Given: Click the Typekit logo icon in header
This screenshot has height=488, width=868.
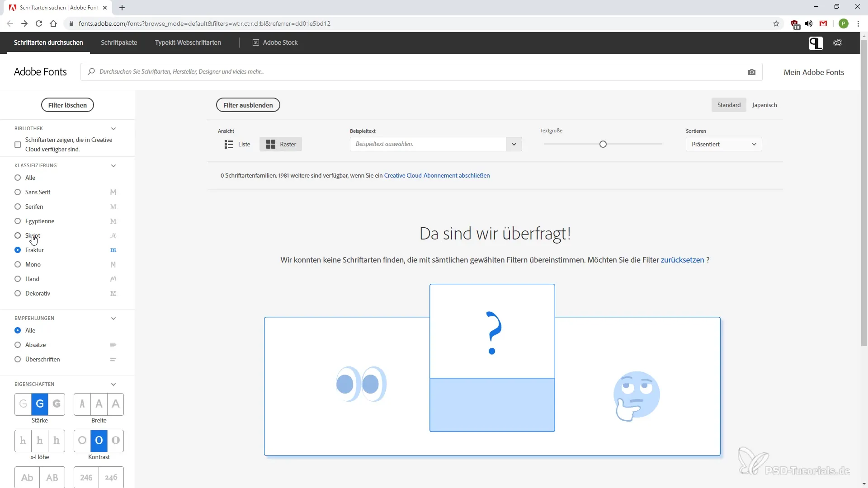Looking at the screenshot, I should pos(816,43).
